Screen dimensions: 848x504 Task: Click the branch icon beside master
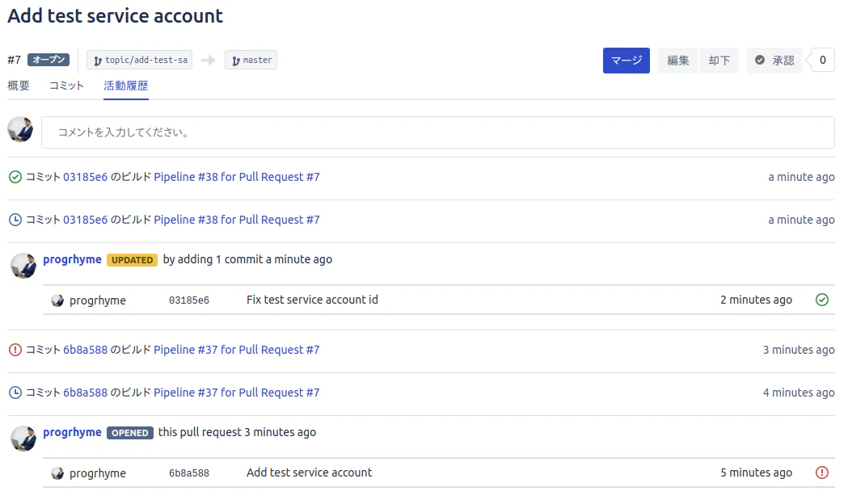tap(236, 61)
